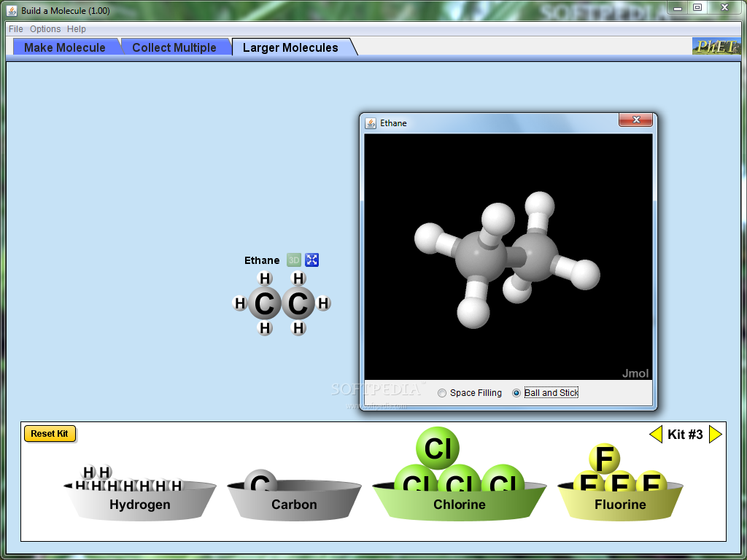Pick the top fluorine atom from Fluorine bucket
Image resolution: width=747 pixels, height=560 pixels.
605,459
